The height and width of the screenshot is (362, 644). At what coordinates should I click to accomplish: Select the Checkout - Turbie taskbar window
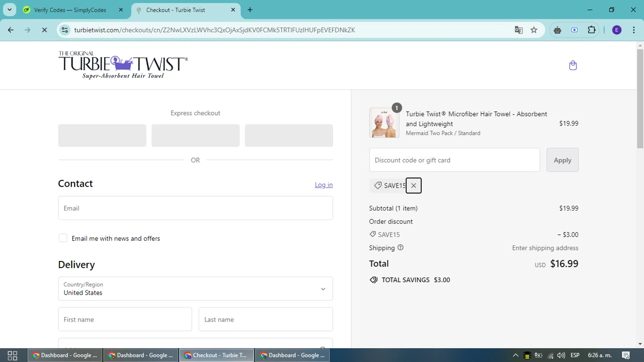pyautogui.click(x=216, y=356)
